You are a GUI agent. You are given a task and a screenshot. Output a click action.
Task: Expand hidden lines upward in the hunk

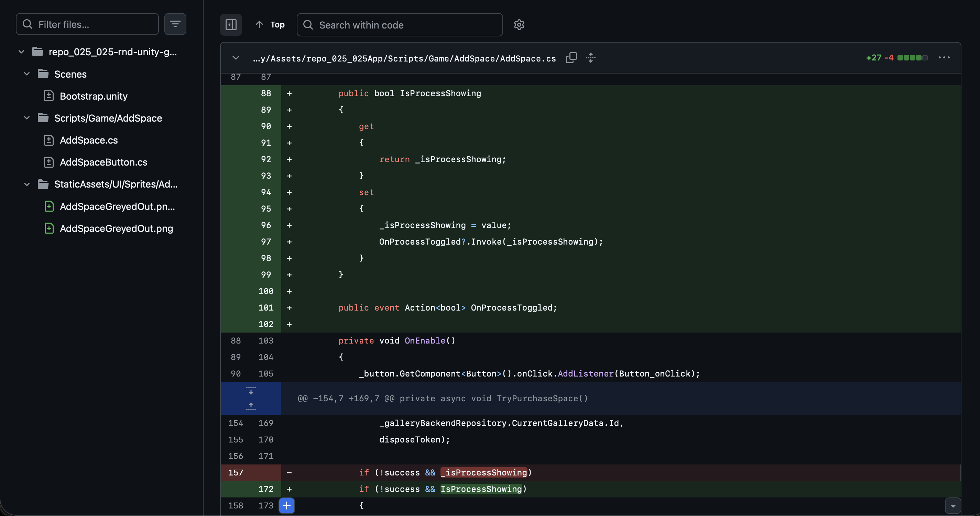point(251,406)
